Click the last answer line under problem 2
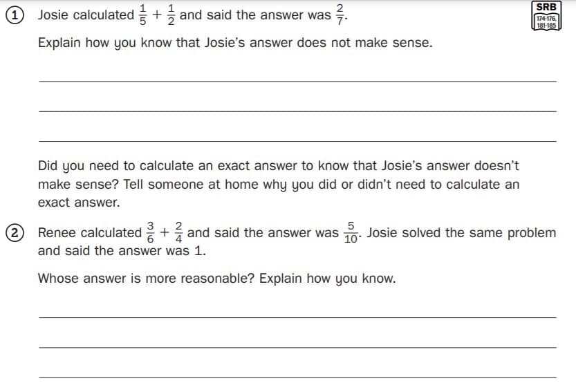Viewport: 576px width, 392px height. [297, 376]
